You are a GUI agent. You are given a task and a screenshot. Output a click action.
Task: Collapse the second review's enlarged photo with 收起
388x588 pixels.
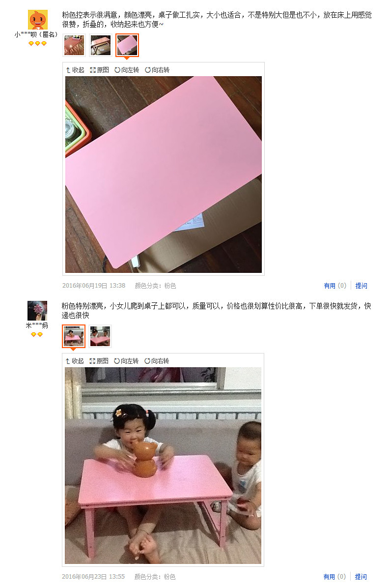75,361
